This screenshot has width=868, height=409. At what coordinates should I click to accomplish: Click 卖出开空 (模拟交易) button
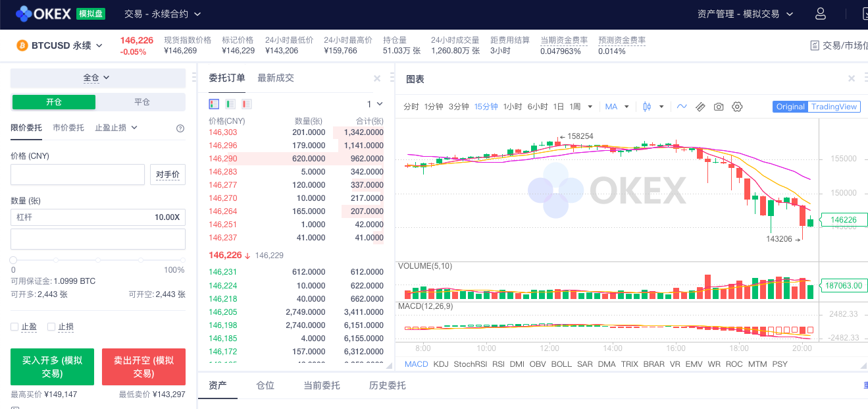(143, 367)
